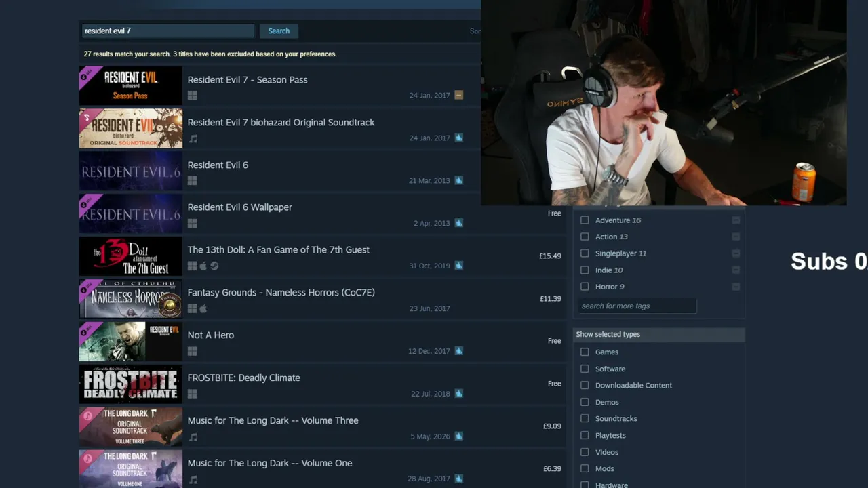Click Windows icon under Resident Evil 6 Wallpaper
This screenshot has height=488, width=868.
193,224
